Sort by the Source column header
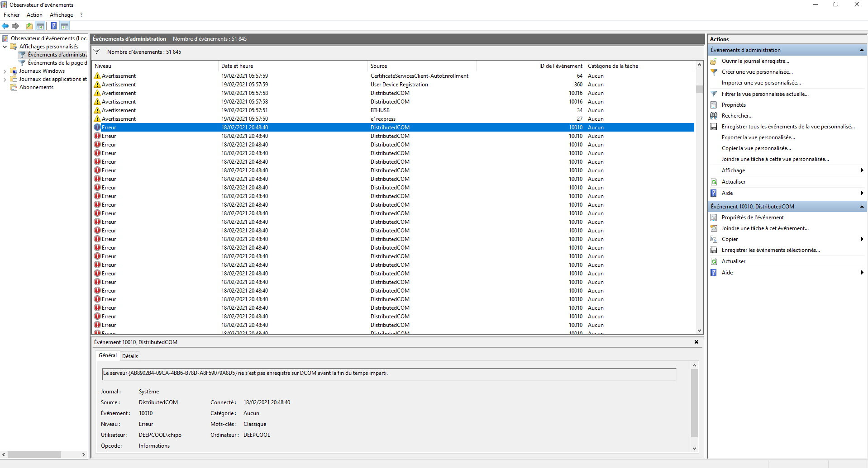Viewport: 868px width, 468px height. pos(422,66)
